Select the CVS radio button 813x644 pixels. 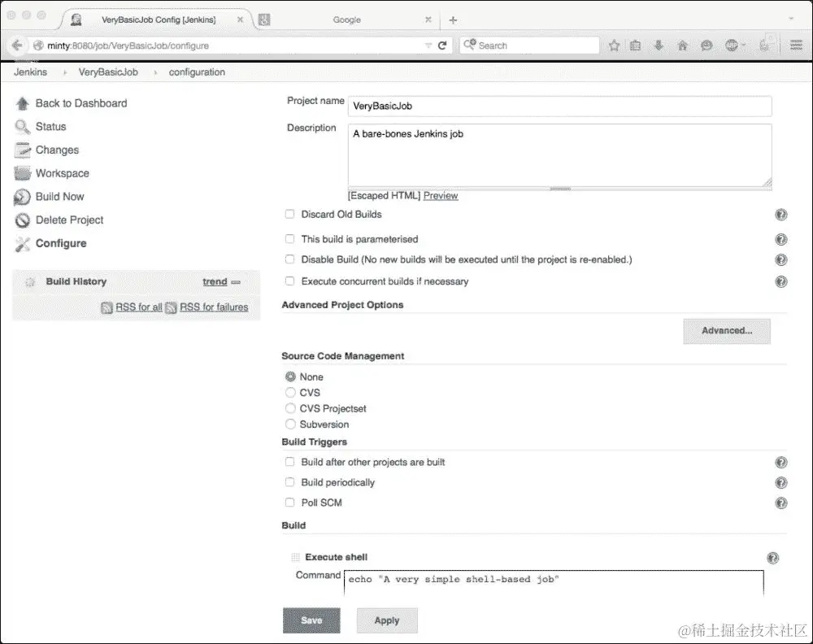290,393
